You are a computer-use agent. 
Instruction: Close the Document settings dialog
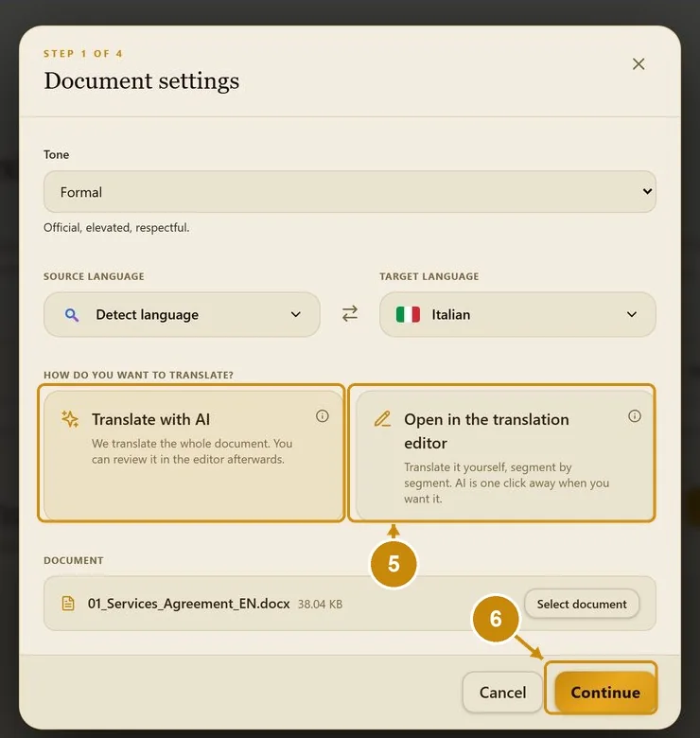[x=639, y=64]
